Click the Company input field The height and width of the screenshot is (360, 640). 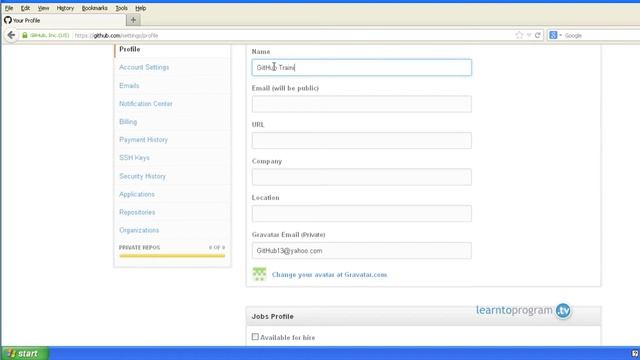tap(362, 177)
